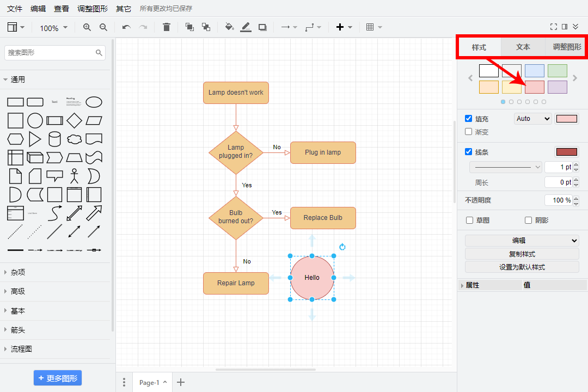Open the line style dropdown

(505, 167)
